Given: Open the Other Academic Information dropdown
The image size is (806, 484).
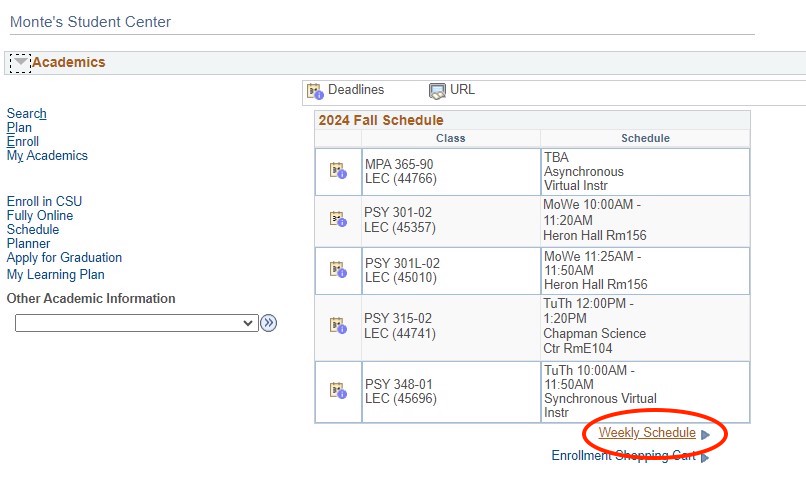Looking at the screenshot, I should tap(136, 323).
